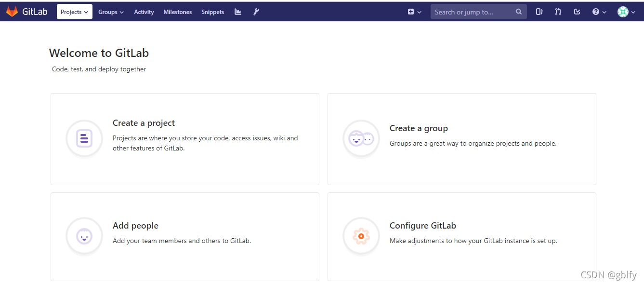Click the Create a group faces icon
The height and width of the screenshot is (285, 644).
pyautogui.click(x=361, y=139)
